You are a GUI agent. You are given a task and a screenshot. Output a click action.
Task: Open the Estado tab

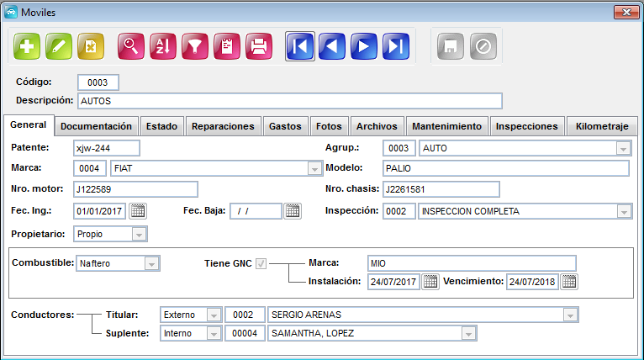click(161, 126)
